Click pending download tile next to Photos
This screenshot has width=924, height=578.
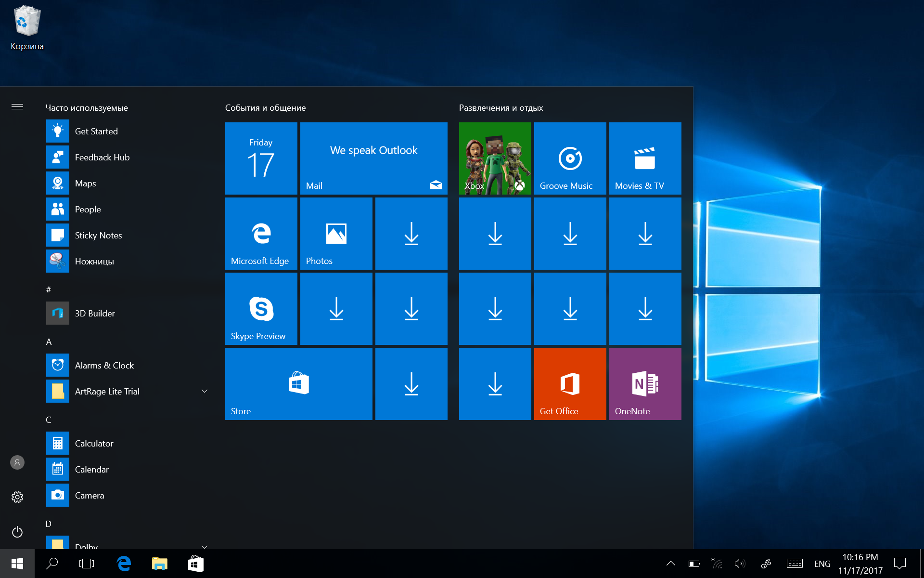(411, 234)
